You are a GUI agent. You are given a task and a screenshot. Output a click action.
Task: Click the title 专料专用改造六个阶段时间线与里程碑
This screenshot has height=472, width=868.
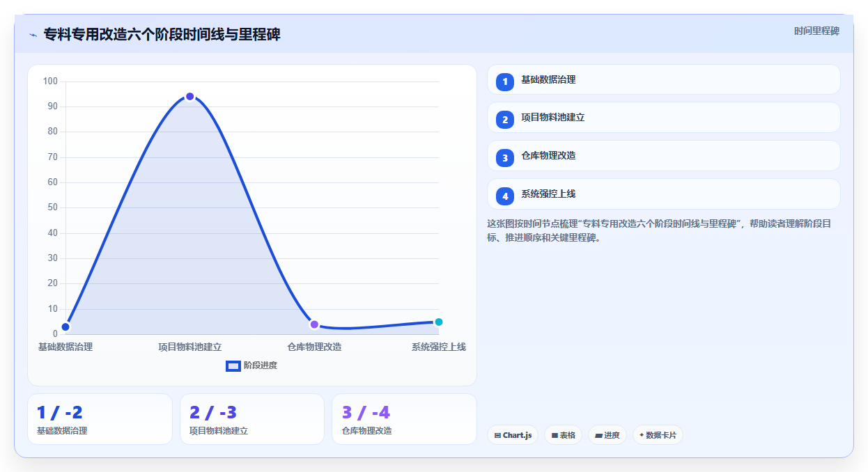[x=162, y=34]
